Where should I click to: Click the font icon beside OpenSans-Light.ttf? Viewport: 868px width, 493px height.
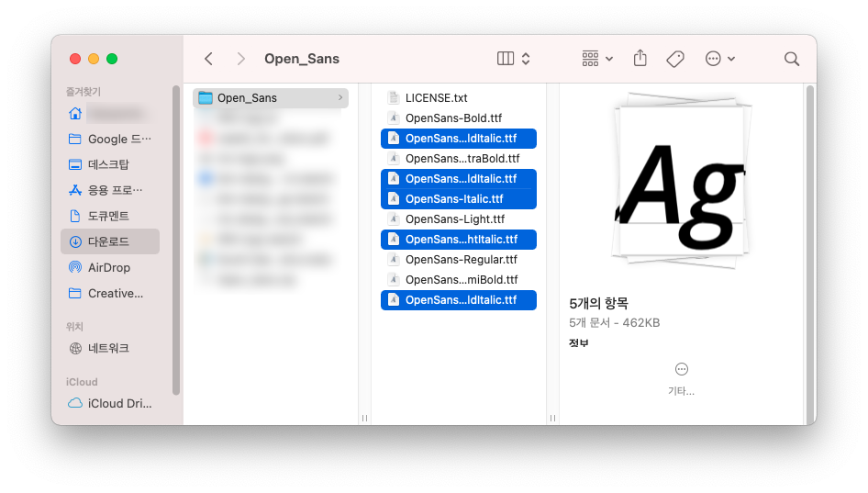point(394,218)
